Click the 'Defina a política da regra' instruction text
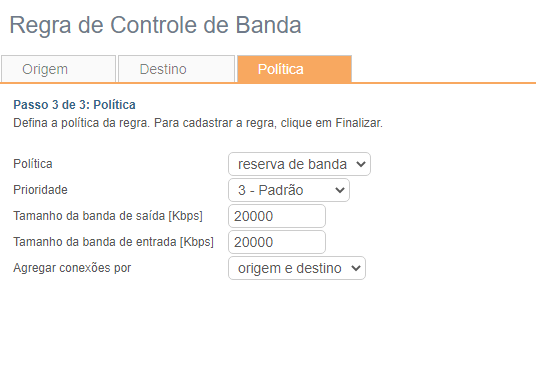 (81, 123)
